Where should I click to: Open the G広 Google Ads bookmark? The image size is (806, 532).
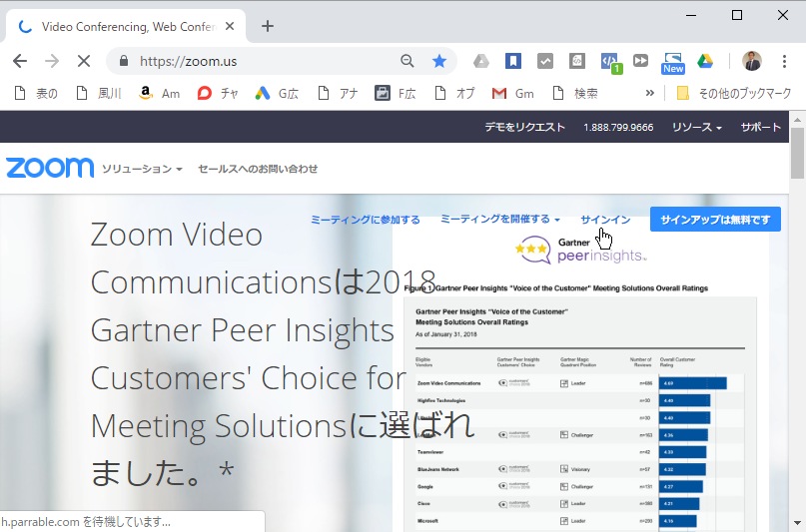[277, 94]
